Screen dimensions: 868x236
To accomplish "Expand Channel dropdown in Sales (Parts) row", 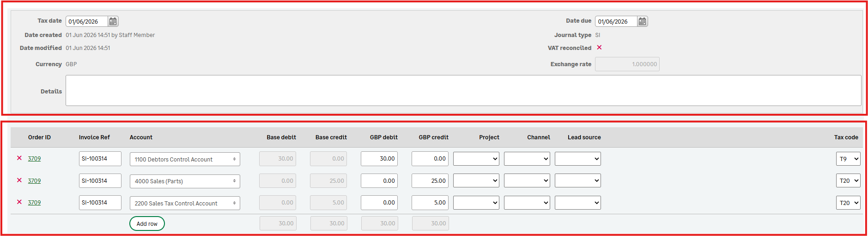I will pos(527,181).
